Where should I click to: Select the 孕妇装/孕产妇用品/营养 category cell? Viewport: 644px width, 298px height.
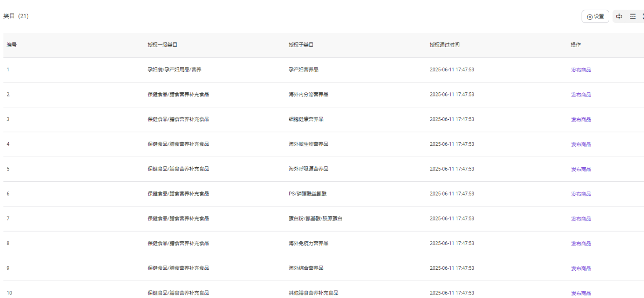point(175,70)
